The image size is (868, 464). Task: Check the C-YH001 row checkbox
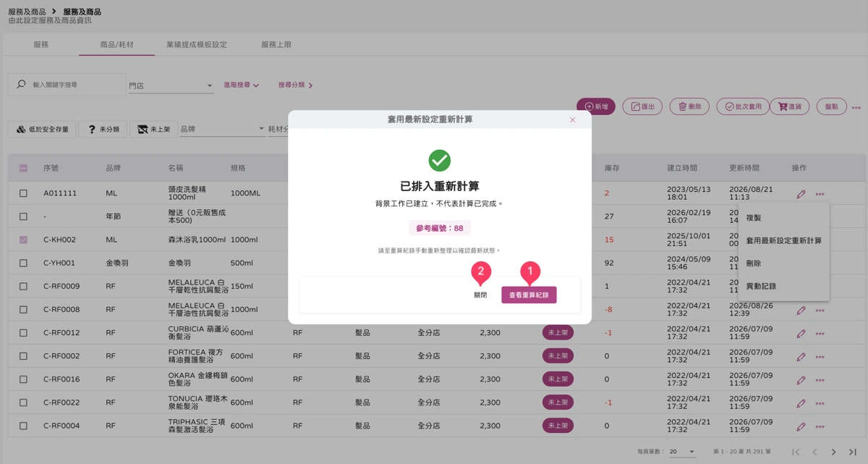[x=23, y=263]
